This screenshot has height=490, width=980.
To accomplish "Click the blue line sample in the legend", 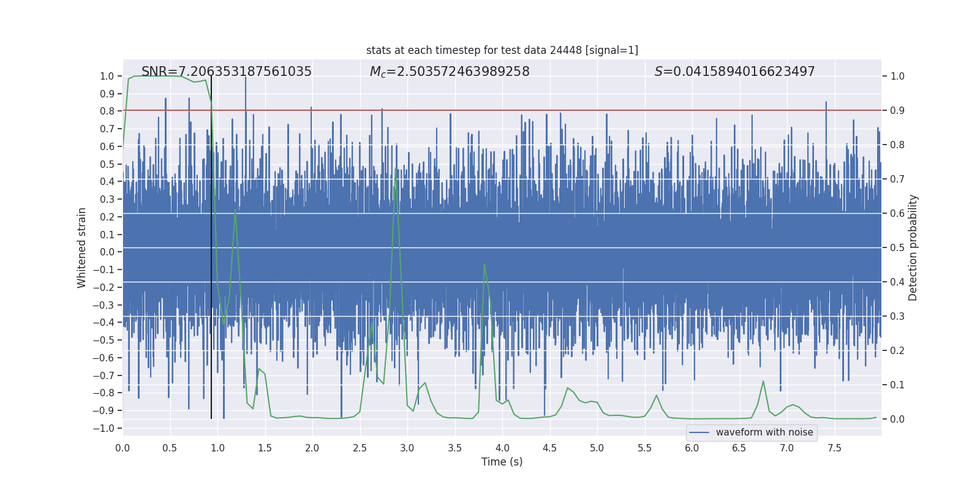I will (699, 432).
